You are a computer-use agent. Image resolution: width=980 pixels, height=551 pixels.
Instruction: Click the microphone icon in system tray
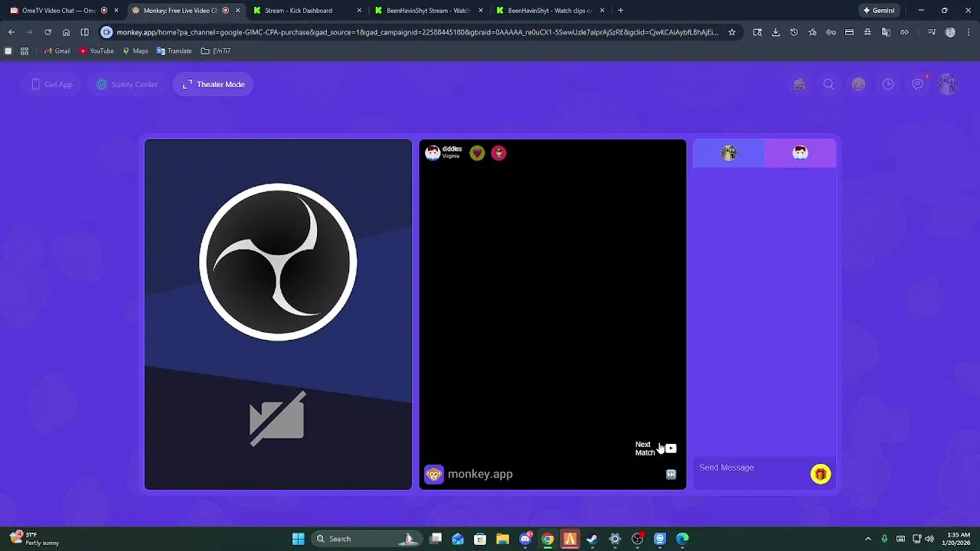(x=884, y=539)
